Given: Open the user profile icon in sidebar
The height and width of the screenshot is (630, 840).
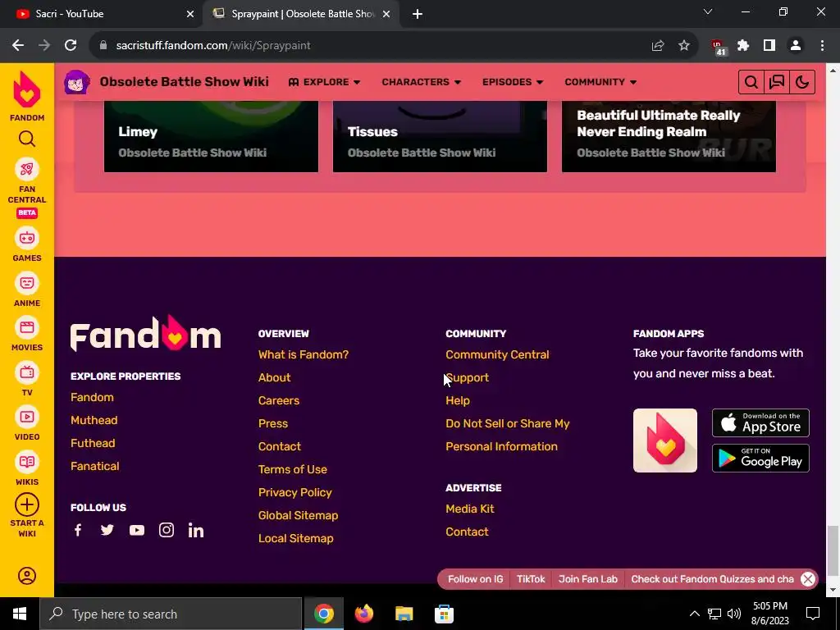Looking at the screenshot, I should point(27,576).
